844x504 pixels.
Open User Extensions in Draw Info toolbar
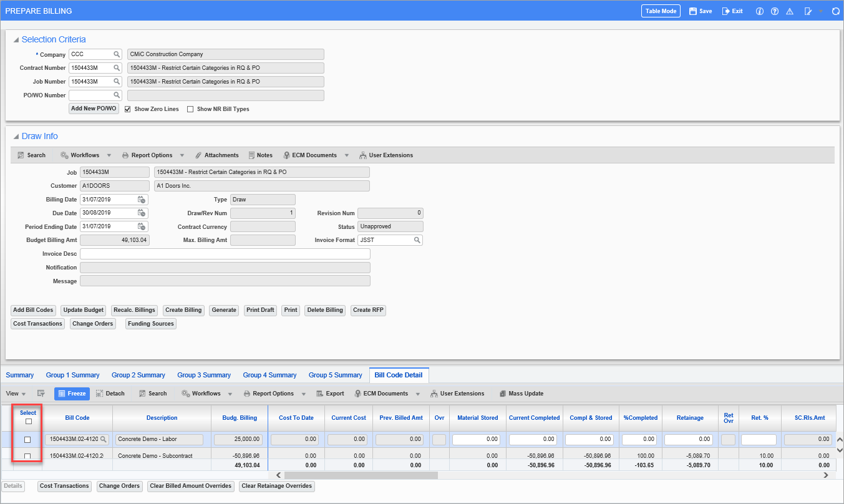[386, 155]
